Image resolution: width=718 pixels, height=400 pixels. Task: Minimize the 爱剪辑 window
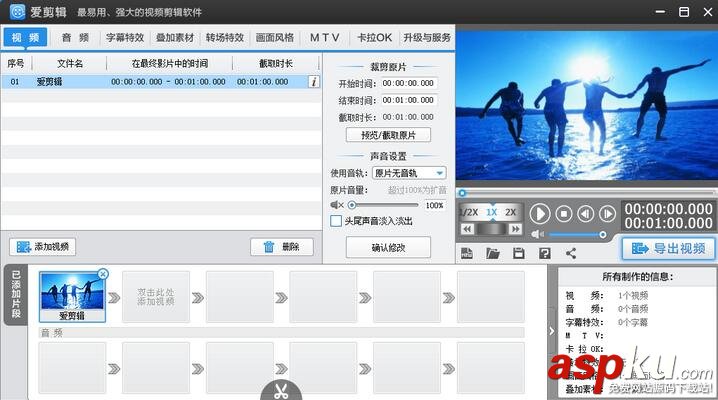coord(660,12)
